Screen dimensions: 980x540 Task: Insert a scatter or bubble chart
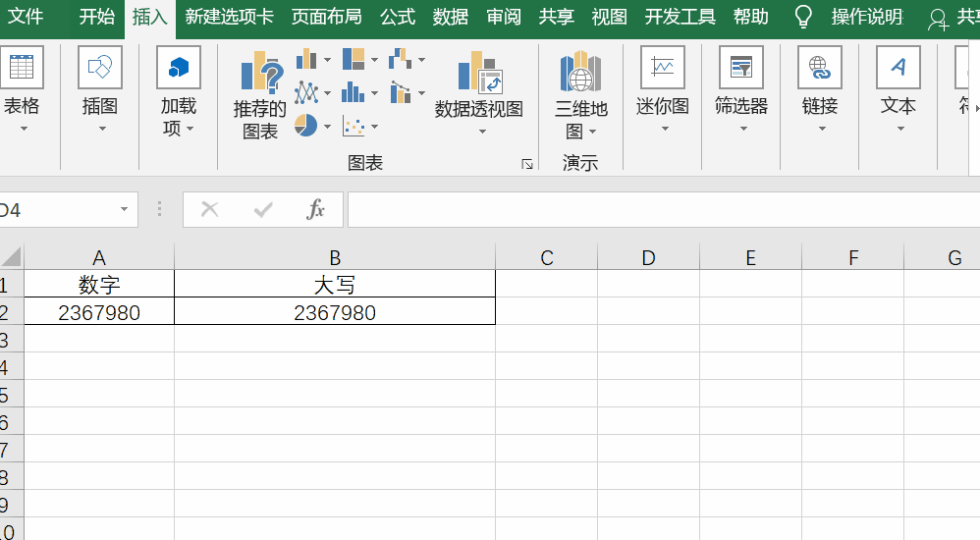354,127
